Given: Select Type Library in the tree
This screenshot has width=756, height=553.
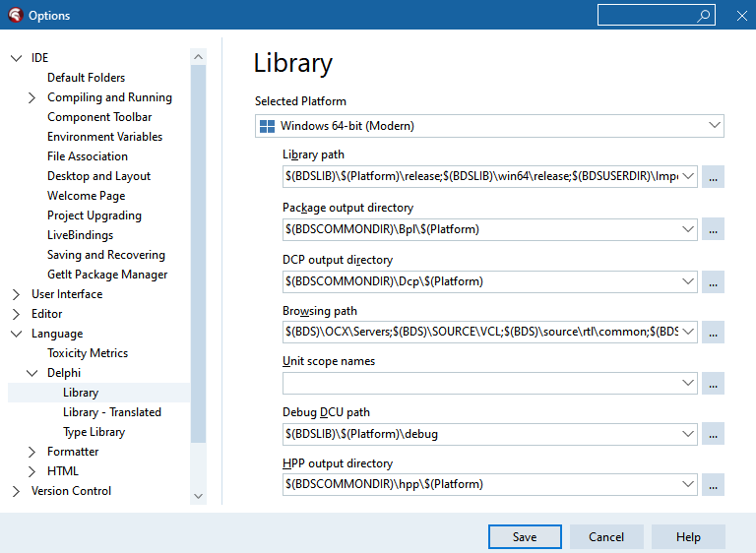Looking at the screenshot, I should point(94,432).
